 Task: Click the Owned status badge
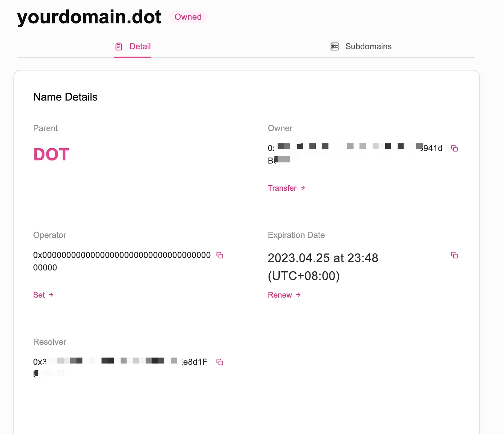coord(188,17)
